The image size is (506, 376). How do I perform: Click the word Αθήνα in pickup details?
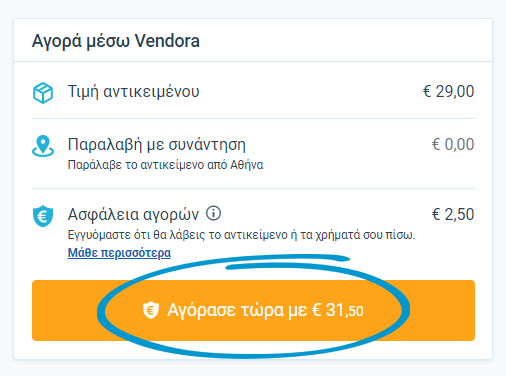click(x=247, y=165)
